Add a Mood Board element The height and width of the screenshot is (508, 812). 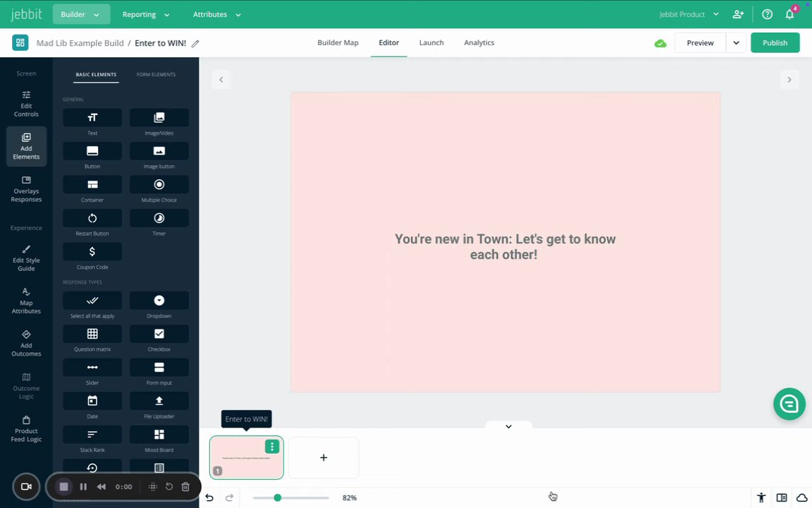pyautogui.click(x=159, y=435)
